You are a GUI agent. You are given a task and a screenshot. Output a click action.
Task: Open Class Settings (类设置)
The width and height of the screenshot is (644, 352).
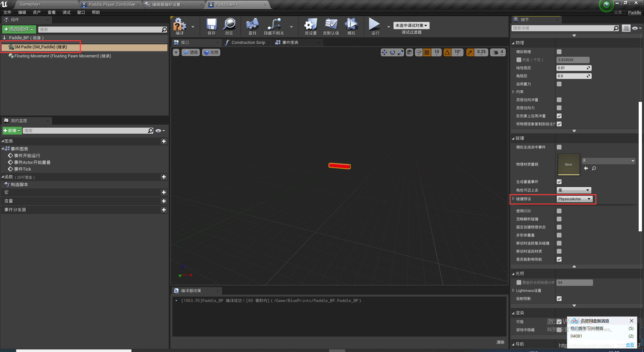310,27
